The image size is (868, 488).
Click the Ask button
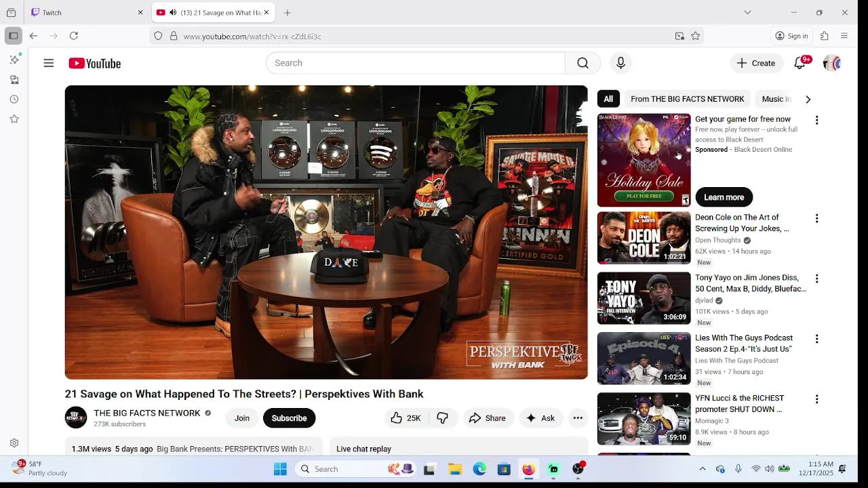540,418
